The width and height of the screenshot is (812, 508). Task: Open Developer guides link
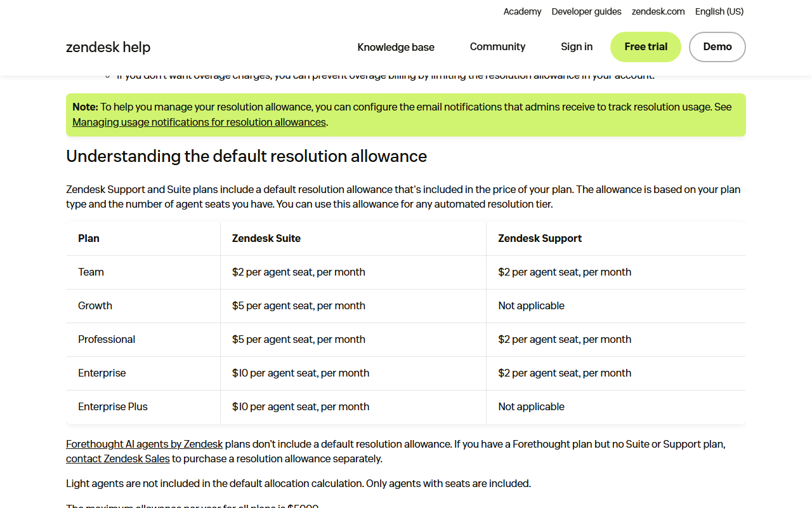click(587, 11)
